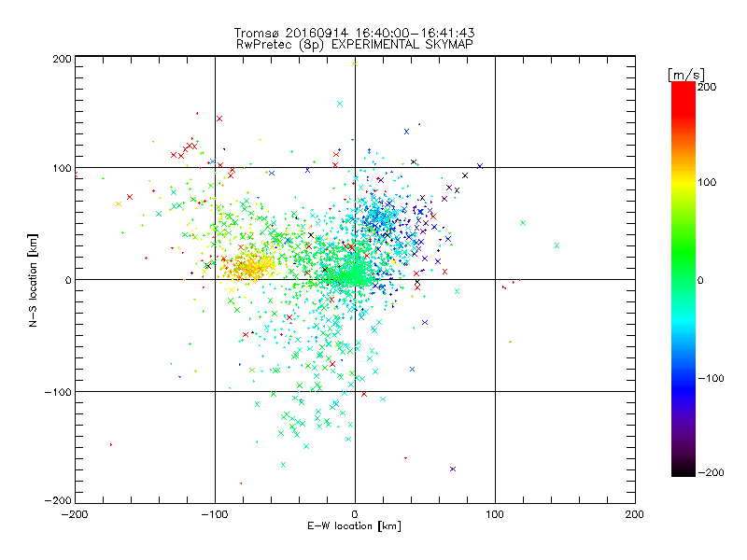
Task: Click the colorbar's 0 tick label
Action: coord(701,280)
